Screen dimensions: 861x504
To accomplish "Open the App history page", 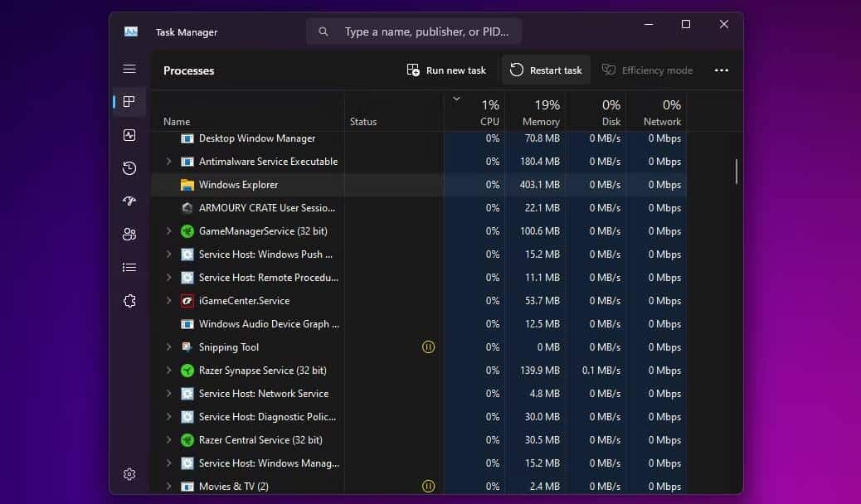I will [129, 167].
